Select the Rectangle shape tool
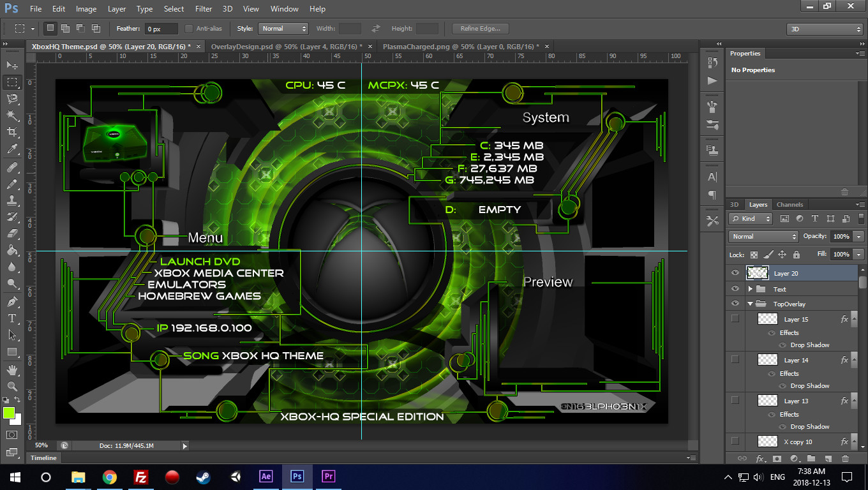Image resolution: width=868 pixels, height=490 pixels. (12, 352)
